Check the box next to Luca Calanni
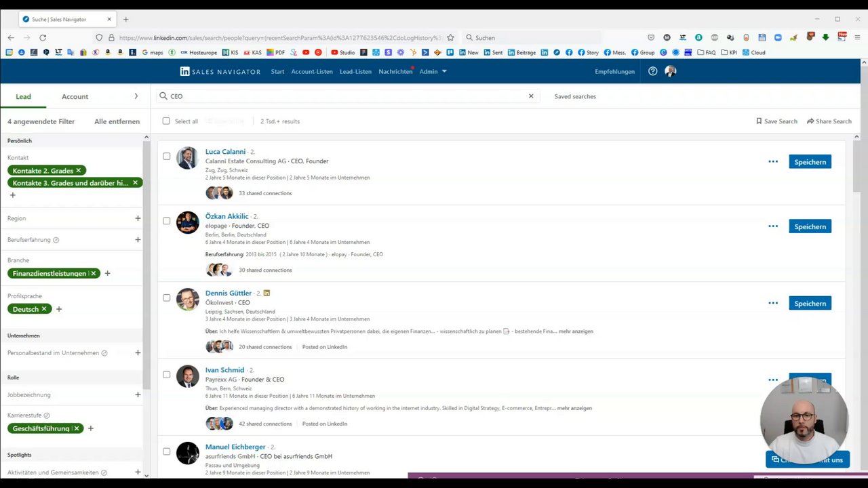This screenshot has width=868, height=488. tap(167, 157)
